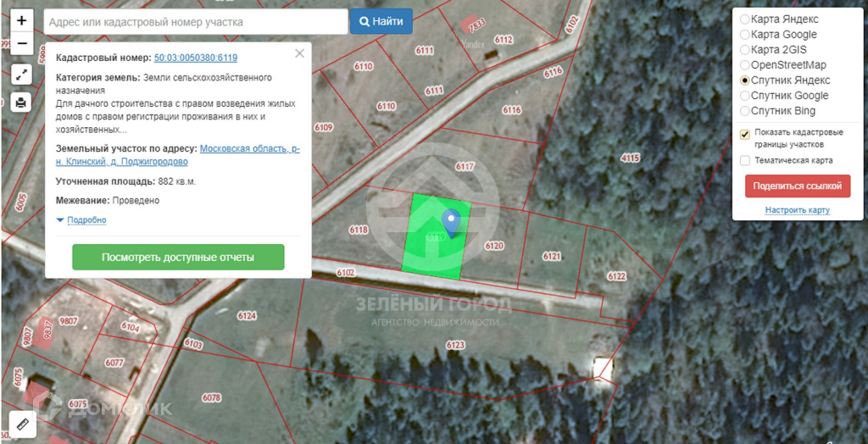Viewport: 868px width, 444px height.
Task: Toggle cadastral boundaries checkbox
Action: click(745, 135)
